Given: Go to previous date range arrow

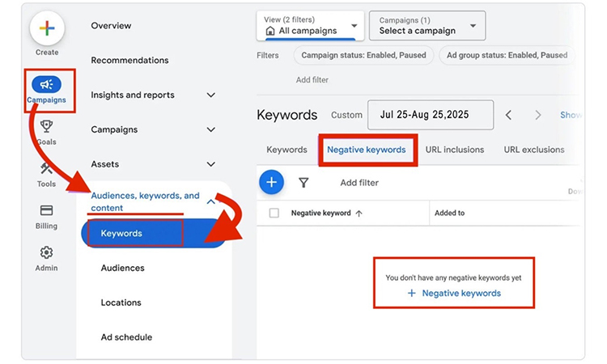Looking at the screenshot, I should tap(509, 115).
